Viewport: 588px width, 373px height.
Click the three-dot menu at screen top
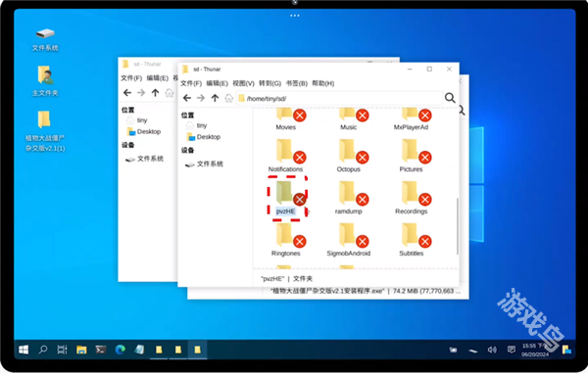[295, 16]
